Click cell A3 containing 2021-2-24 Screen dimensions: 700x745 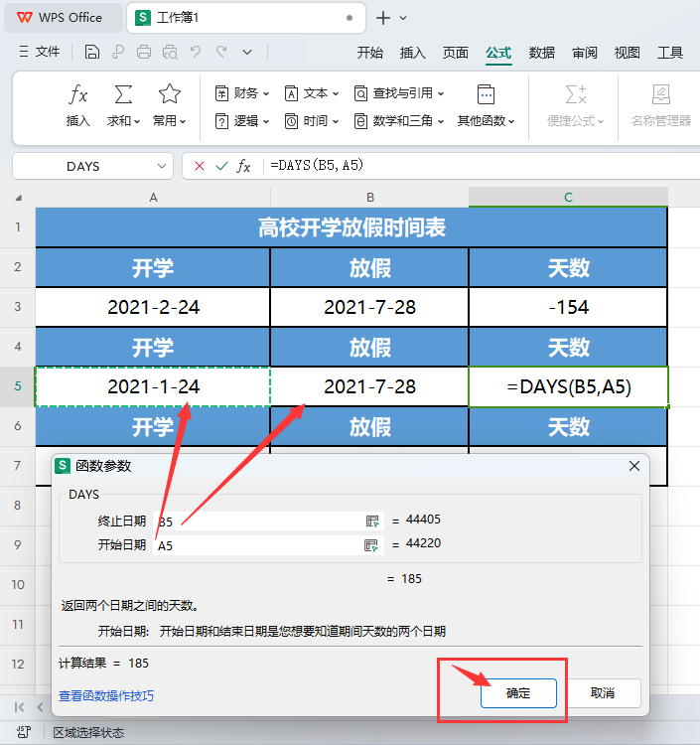(153, 307)
